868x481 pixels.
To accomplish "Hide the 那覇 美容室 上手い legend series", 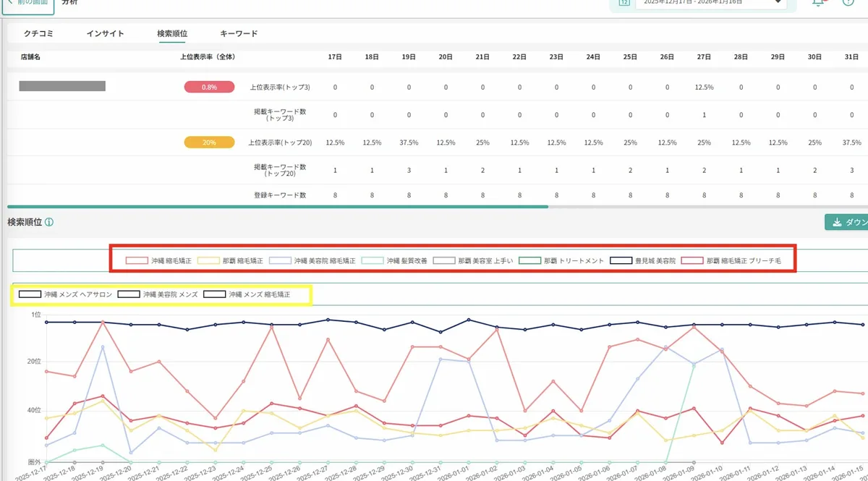I will click(x=473, y=260).
